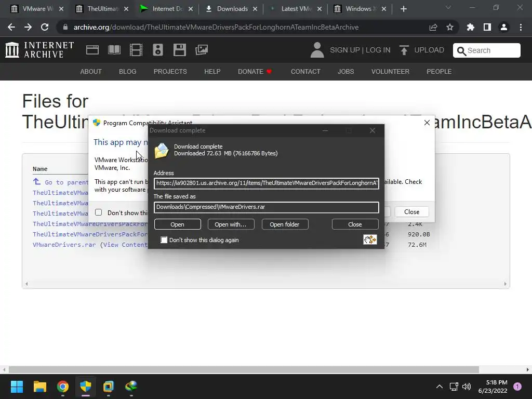Open the Chrome profile icon
Image resolution: width=532 pixels, height=399 pixels.
504,27
